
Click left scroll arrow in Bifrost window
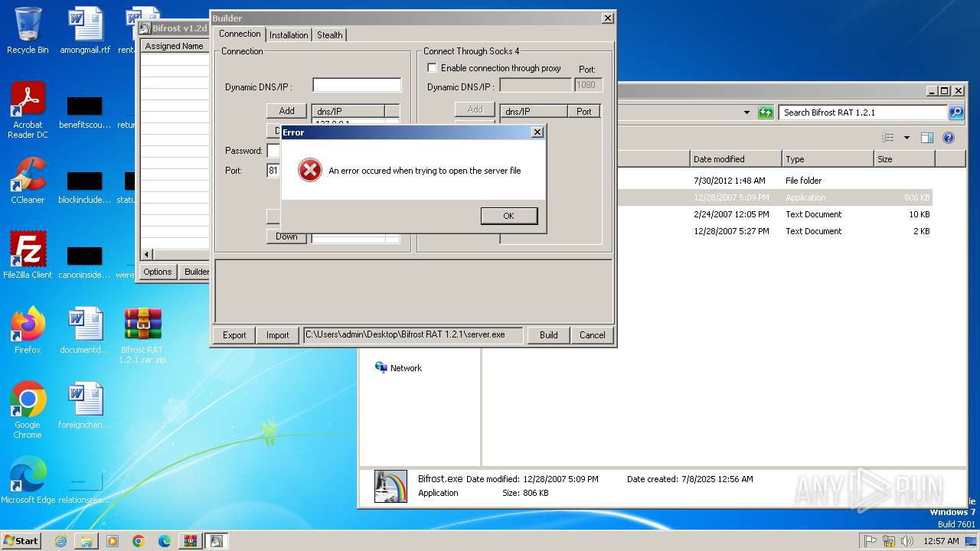[147, 254]
